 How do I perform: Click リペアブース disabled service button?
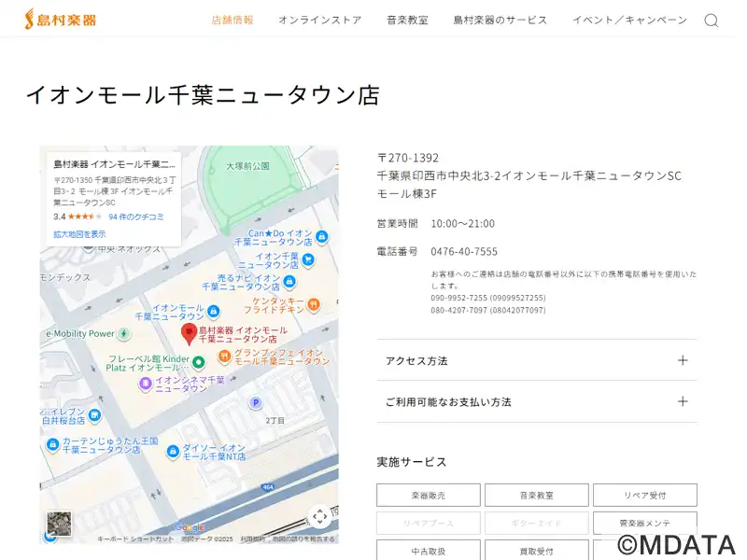(x=429, y=523)
